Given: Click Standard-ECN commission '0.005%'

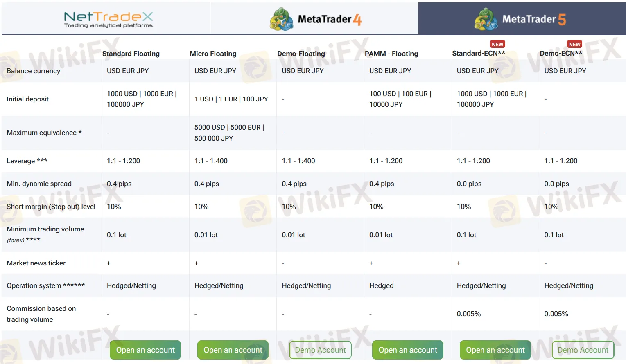Looking at the screenshot, I should [x=469, y=314].
